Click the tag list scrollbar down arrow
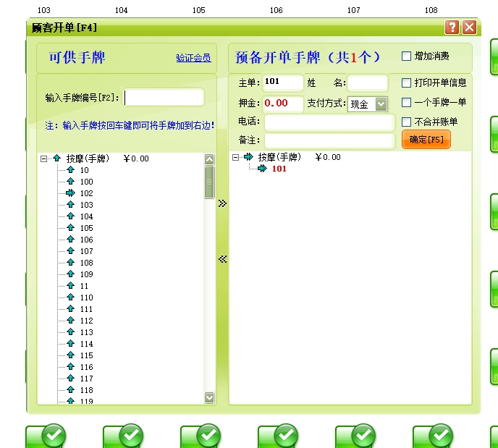498x448 pixels. point(210,397)
